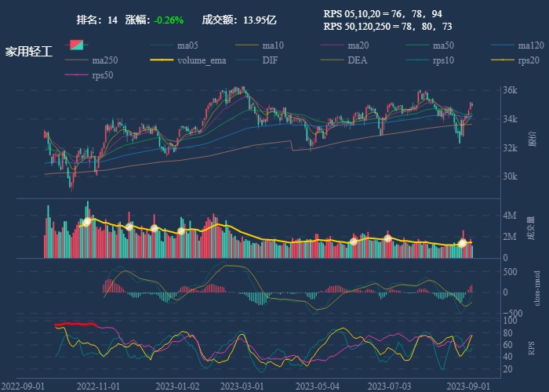The height and width of the screenshot is (392, 549).
Task: Click the -0.26% change value
Action: [x=169, y=20]
